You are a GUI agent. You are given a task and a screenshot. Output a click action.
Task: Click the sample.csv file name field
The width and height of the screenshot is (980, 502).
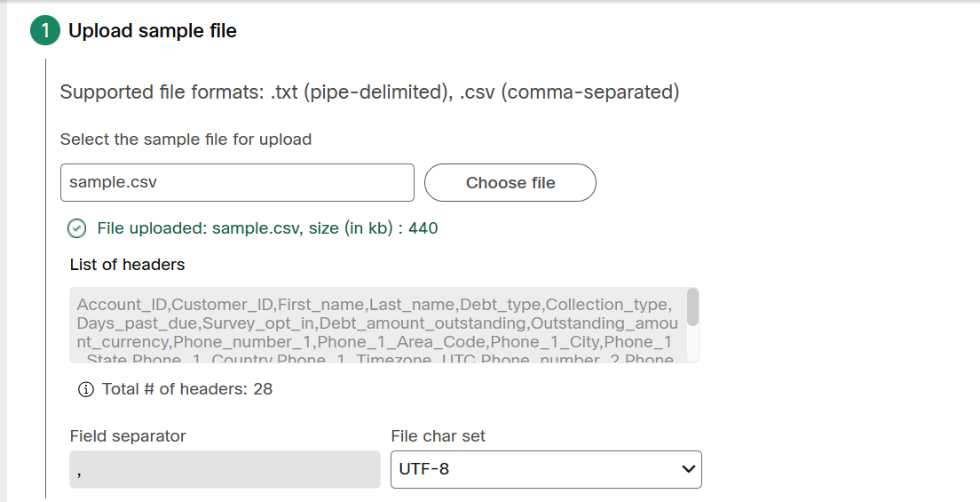238,183
